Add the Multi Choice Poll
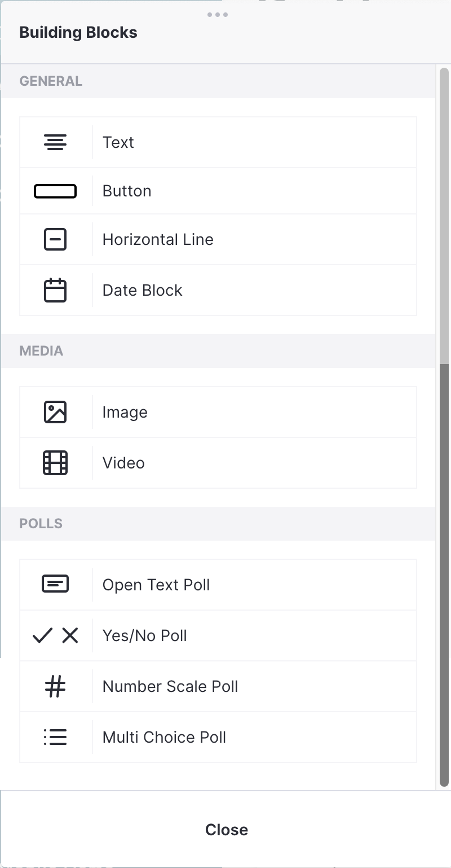 (218, 737)
